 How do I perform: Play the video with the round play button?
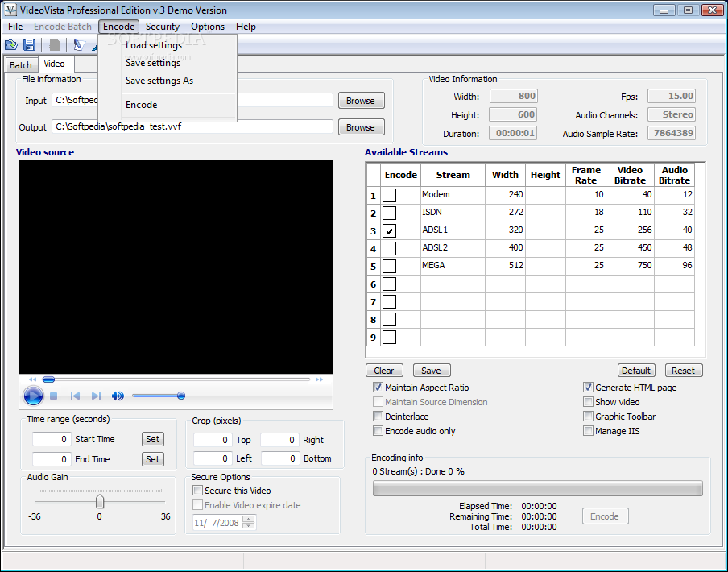(x=33, y=396)
